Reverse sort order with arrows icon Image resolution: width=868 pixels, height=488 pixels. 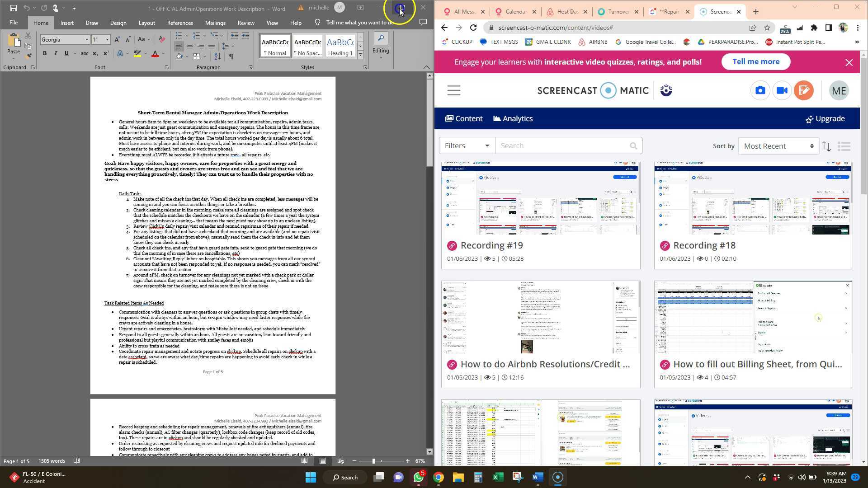click(x=827, y=146)
